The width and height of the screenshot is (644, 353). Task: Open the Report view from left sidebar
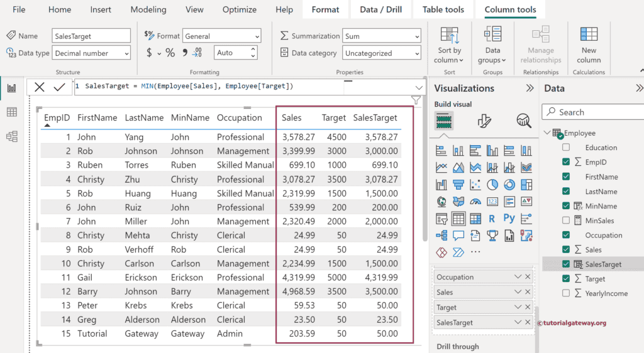click(x=11, y=88)
